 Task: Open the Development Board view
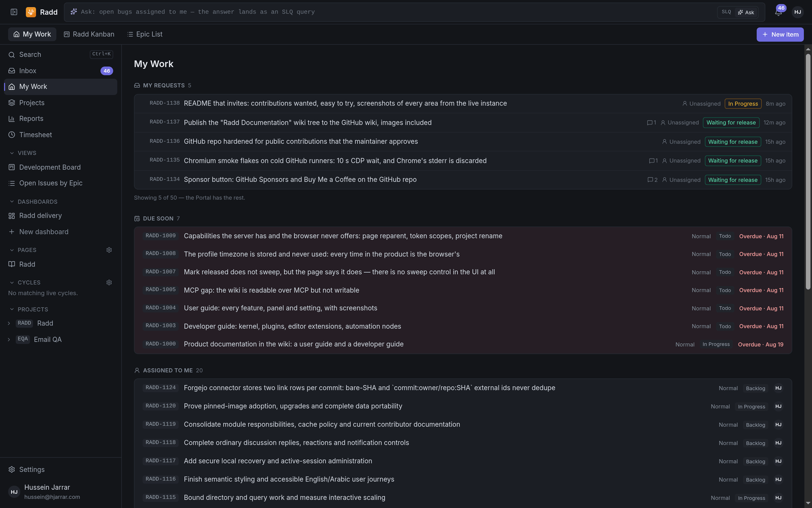[x=60, y=167]
